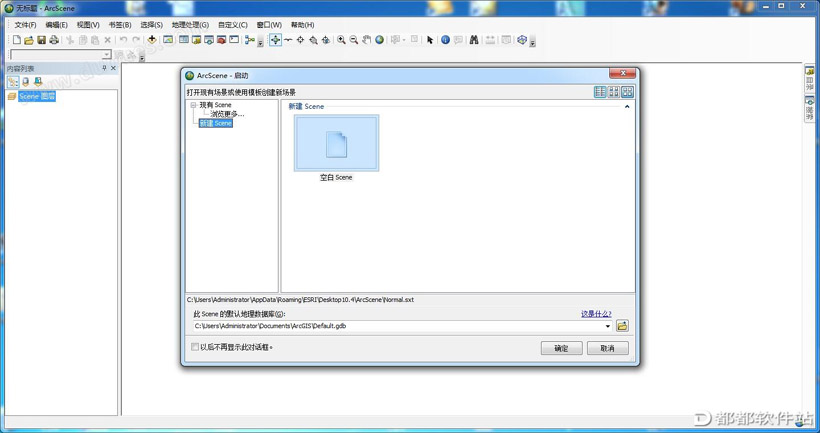This screenshot has height=433, width=820.
Task: Click List By Drawing Order in contents panel
Action: [x=13, y=82]
